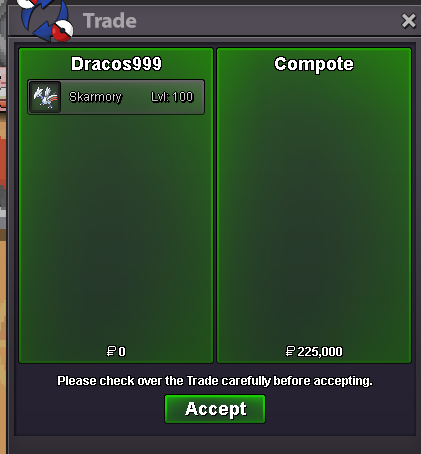Click the trade warning message text
Screen dimensions: 421x454
(x=215, y=381)
